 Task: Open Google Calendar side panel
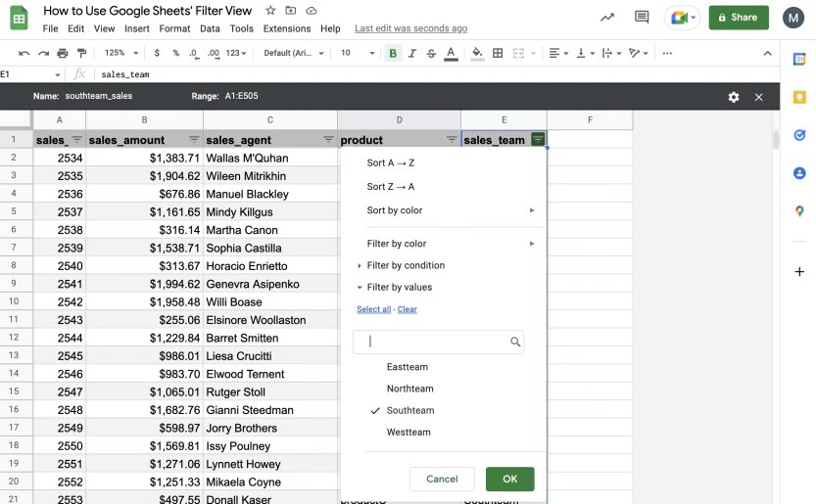[x=799, y=60]
